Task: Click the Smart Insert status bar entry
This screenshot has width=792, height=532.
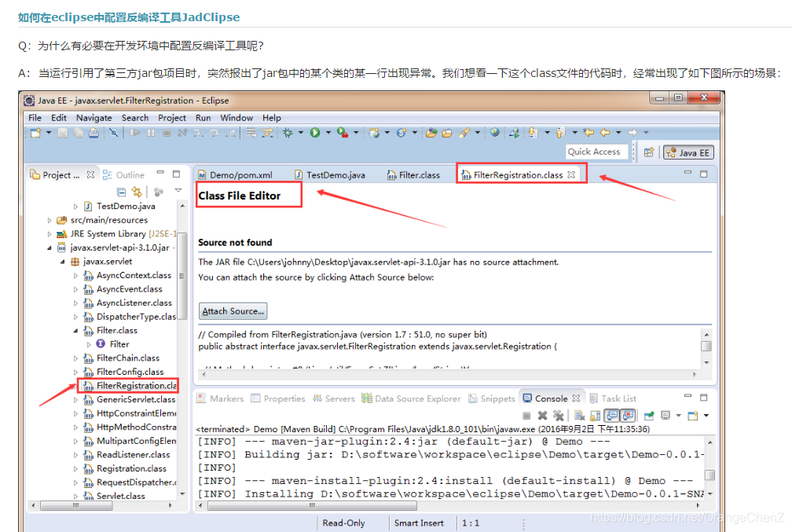Action: [419, 523]
